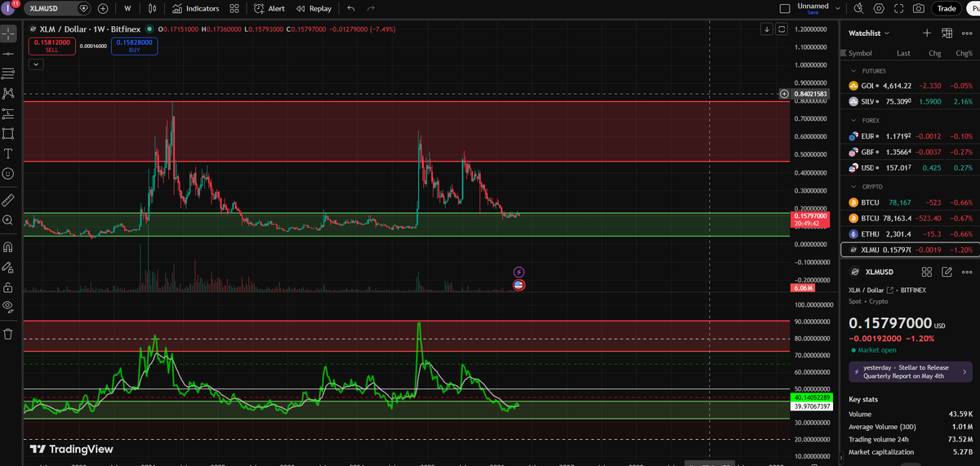Select the EUR forex row
The image size is (980, 466).
[x=910, y=135]
